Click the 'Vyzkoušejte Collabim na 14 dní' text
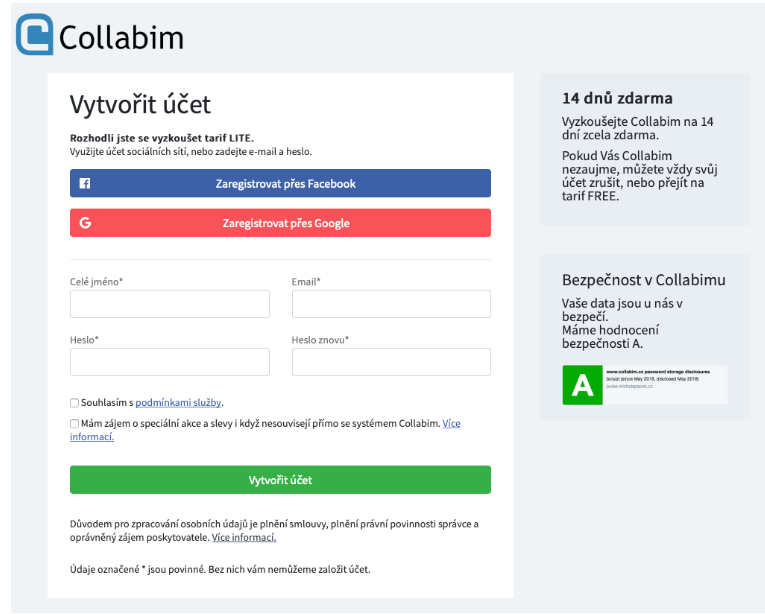 (x=637, y=128)
